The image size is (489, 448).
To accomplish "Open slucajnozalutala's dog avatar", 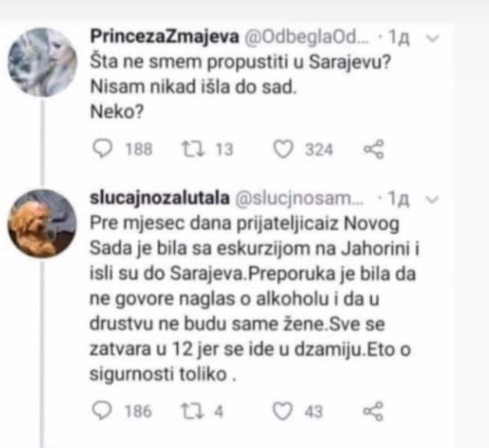I will 42,224.
